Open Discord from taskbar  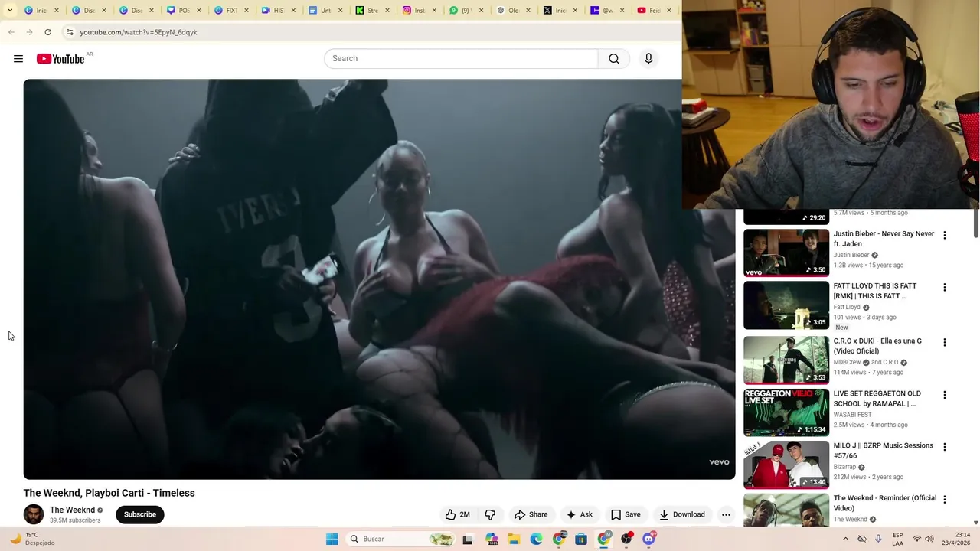pyautogui.click(x=649, y=539)
